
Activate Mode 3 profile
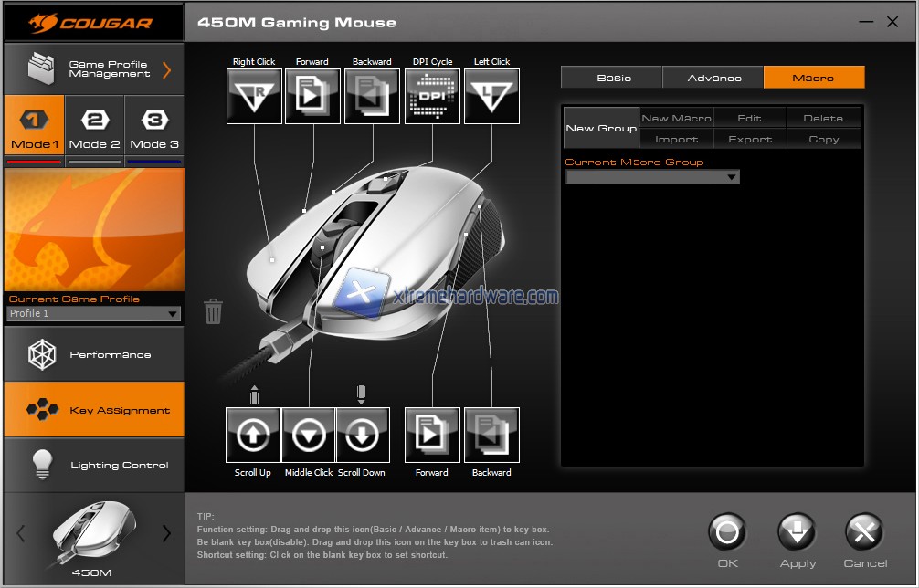click(x=154, y=130)
